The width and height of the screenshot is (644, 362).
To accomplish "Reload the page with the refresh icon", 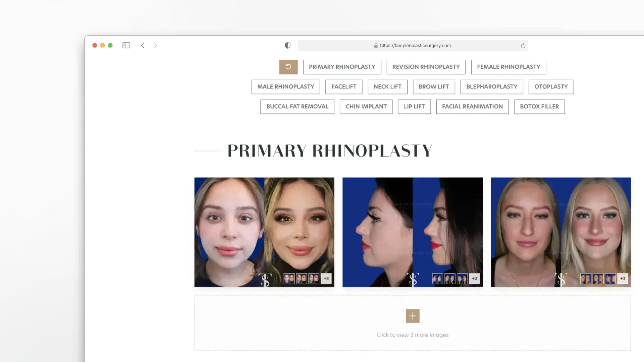I will (523, 45).
